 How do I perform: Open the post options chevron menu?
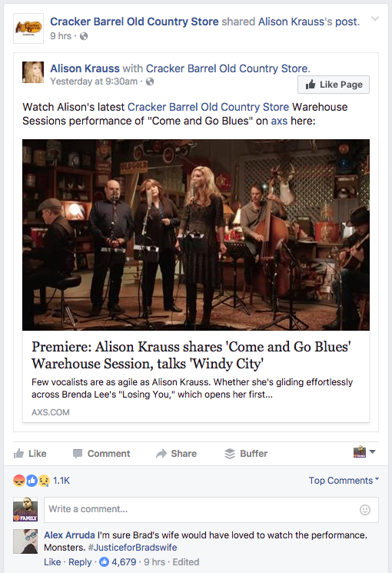pos(375,18)
